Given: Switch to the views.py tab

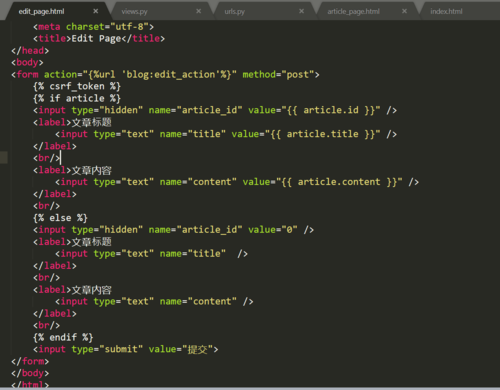Looking at the screenshot, I should point(134,12).
